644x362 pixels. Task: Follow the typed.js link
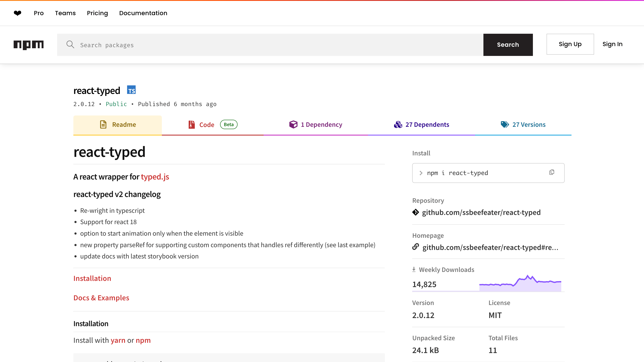pos(155,177)
